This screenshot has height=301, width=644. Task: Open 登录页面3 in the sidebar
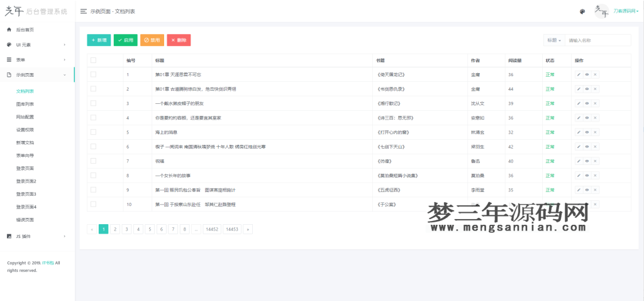[x=26, y=194]
